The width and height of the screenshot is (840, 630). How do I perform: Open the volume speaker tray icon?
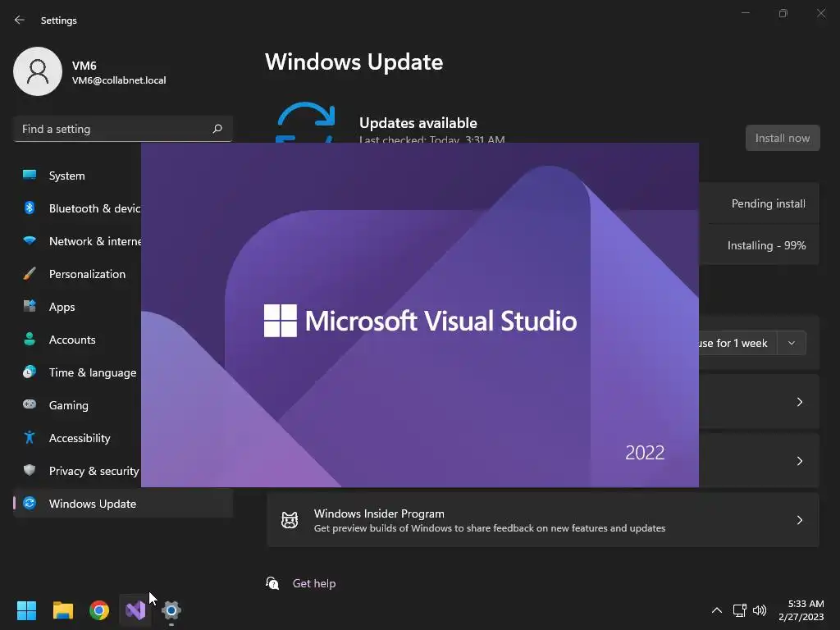[x=760, y=610]
